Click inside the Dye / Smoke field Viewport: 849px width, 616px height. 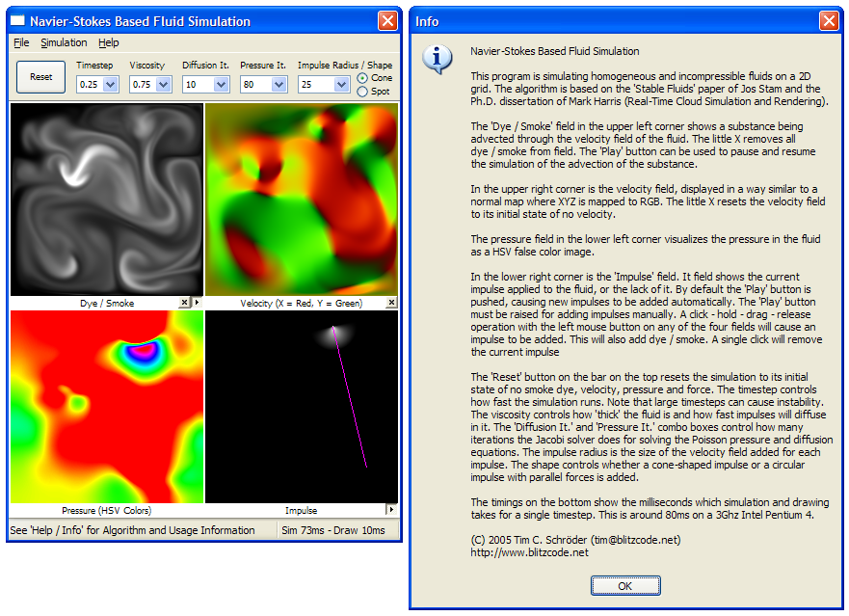tap(107, 200)
